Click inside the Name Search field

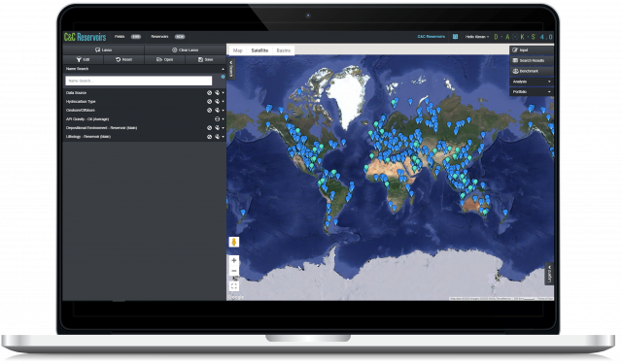point(138,81)
